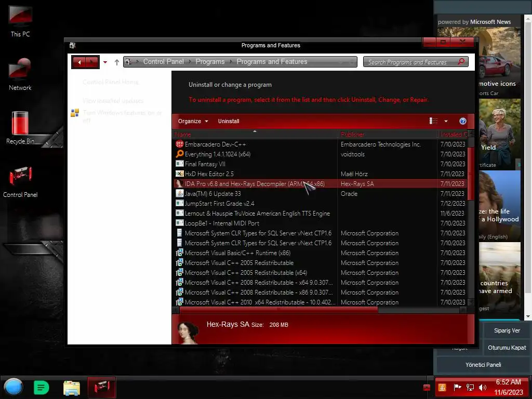
Task: Expand the view options dropdown arrow
Action: (446, 121)
